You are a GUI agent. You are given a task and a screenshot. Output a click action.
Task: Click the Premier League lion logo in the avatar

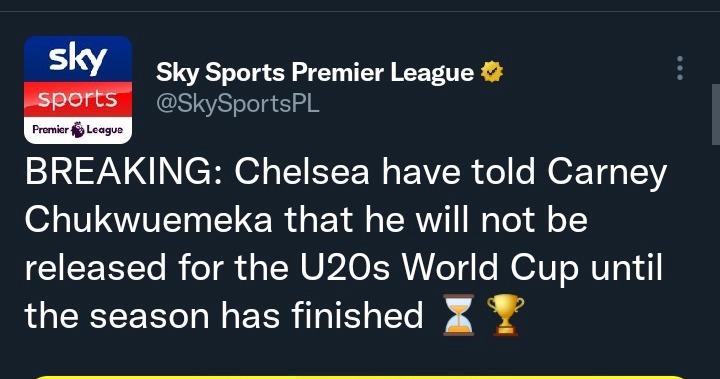[x=78, y=130]
